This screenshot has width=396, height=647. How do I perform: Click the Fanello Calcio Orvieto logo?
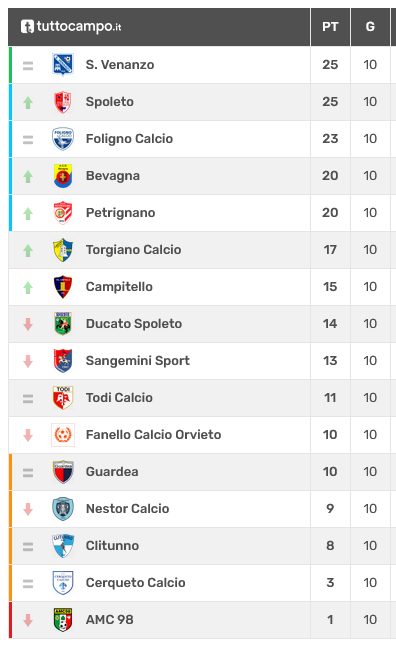point(63,434)
